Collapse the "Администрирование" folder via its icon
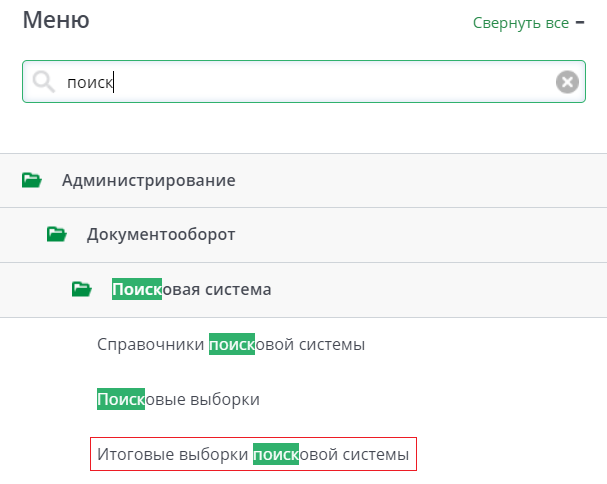The image size is (607, 484). click(32, 180)
